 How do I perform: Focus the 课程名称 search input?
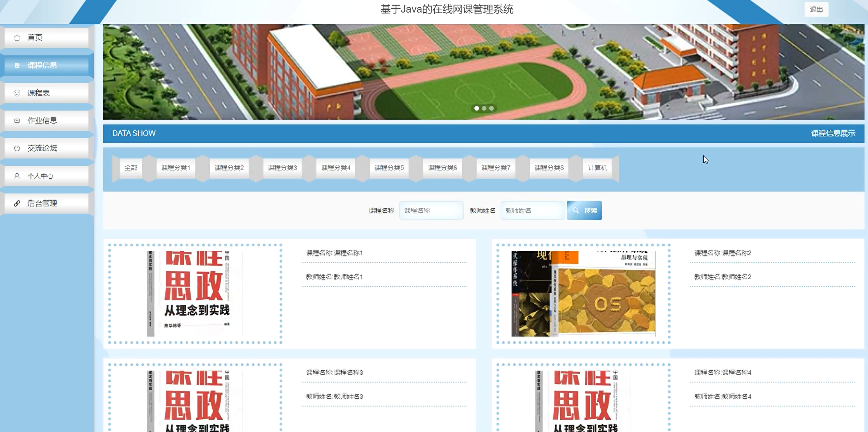431,210
